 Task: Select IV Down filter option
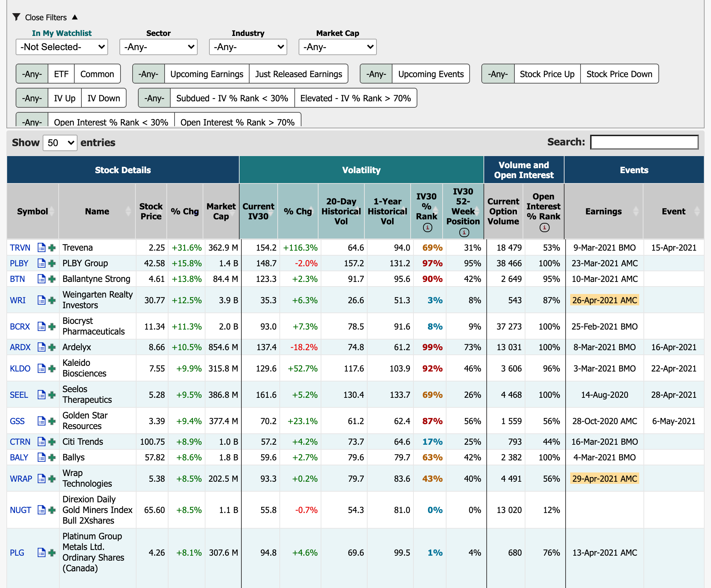pos(104,98)
